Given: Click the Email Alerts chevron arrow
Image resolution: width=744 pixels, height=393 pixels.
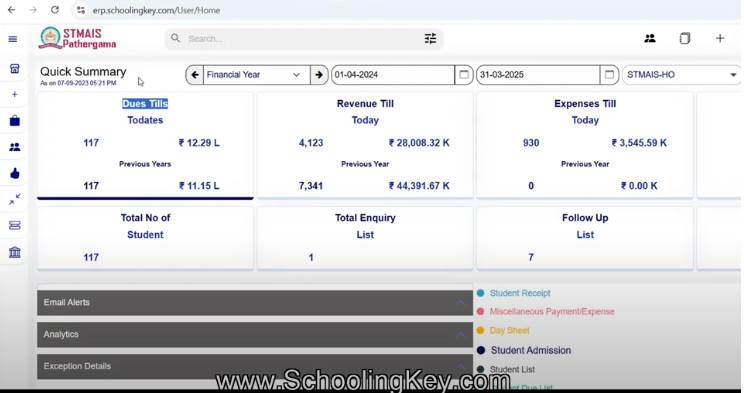Looking at the screenshot, I should coord(460,303).
